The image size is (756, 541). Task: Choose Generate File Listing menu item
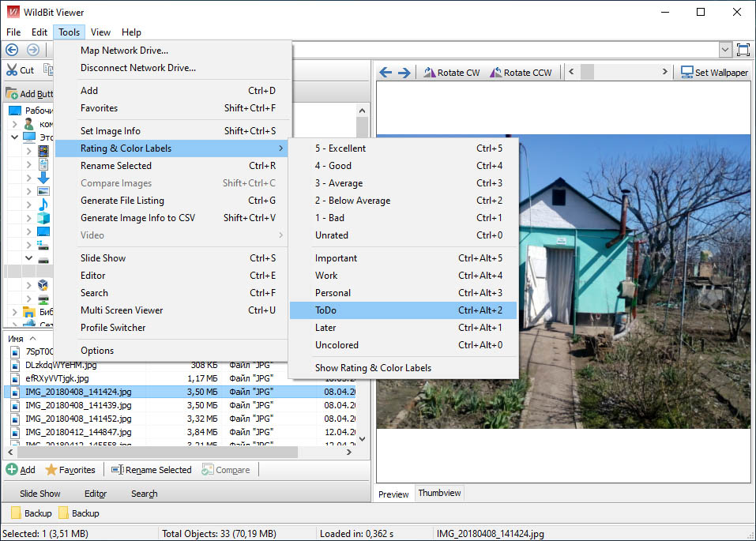(x=172, y=200)
